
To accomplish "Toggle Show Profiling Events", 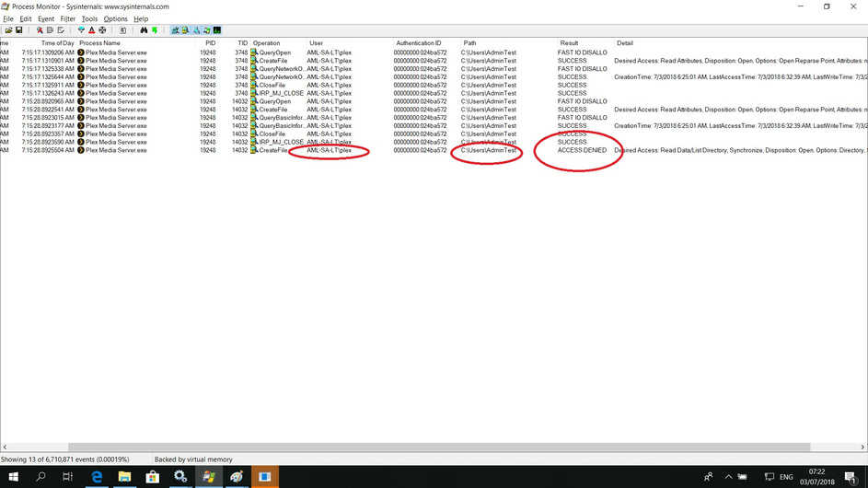I will (x=217, y=30).
